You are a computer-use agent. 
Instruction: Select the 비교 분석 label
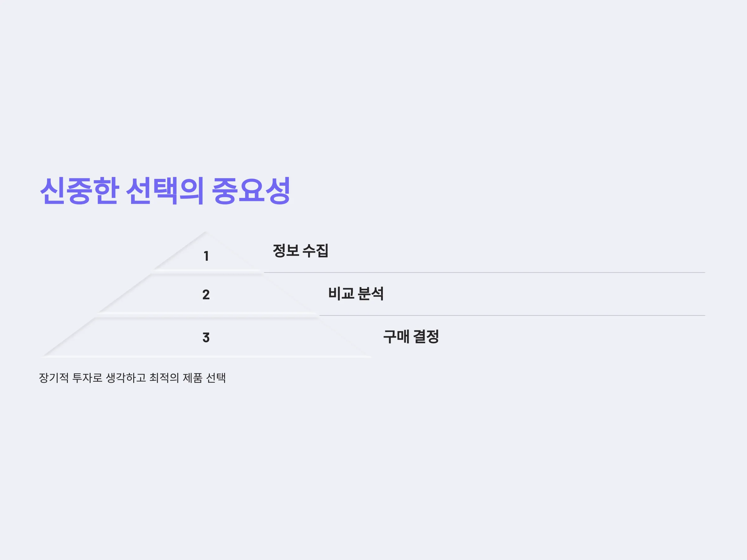[x=356, y=293]
